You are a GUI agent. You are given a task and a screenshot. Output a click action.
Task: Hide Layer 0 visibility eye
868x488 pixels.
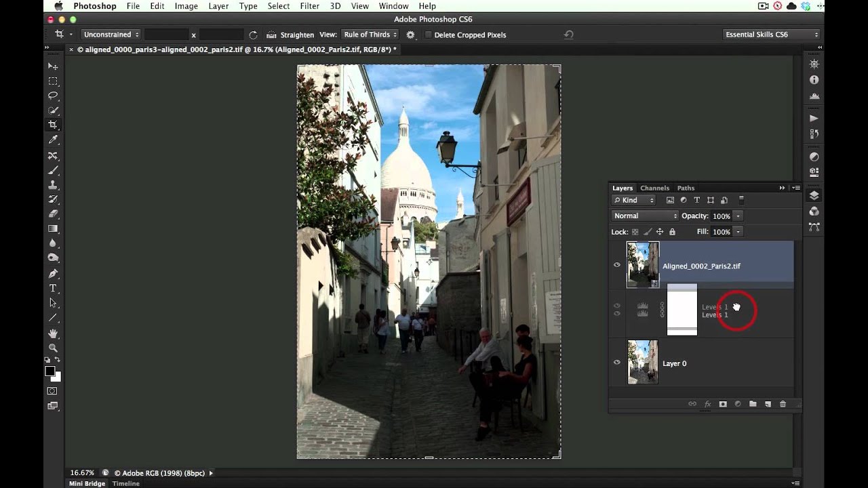tap(616, 363)
